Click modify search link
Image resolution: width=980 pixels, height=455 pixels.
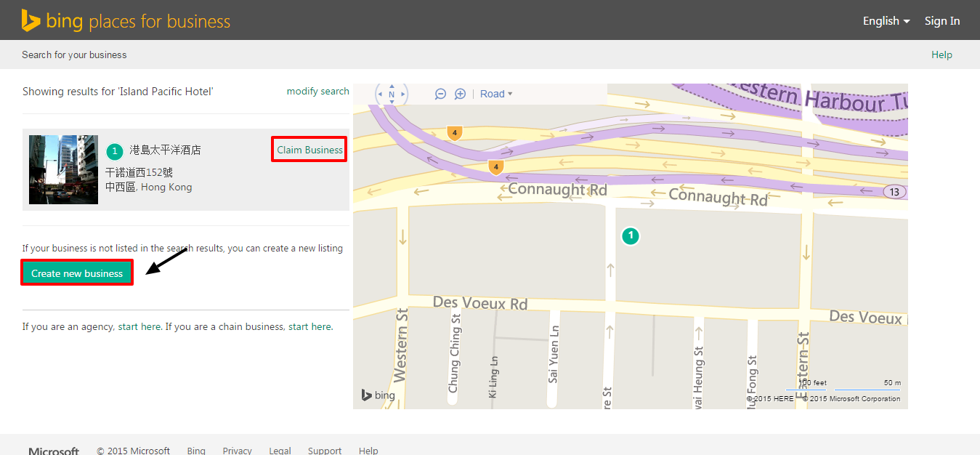point(318,92)
